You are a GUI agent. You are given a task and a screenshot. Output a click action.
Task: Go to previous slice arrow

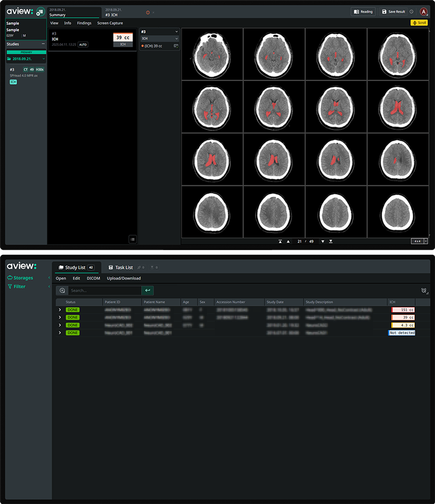tap(288, 241)
